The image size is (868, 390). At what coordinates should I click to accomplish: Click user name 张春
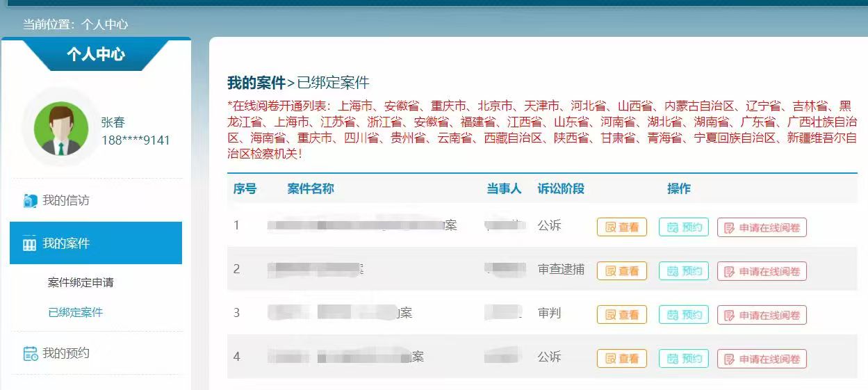coord(113,122)
